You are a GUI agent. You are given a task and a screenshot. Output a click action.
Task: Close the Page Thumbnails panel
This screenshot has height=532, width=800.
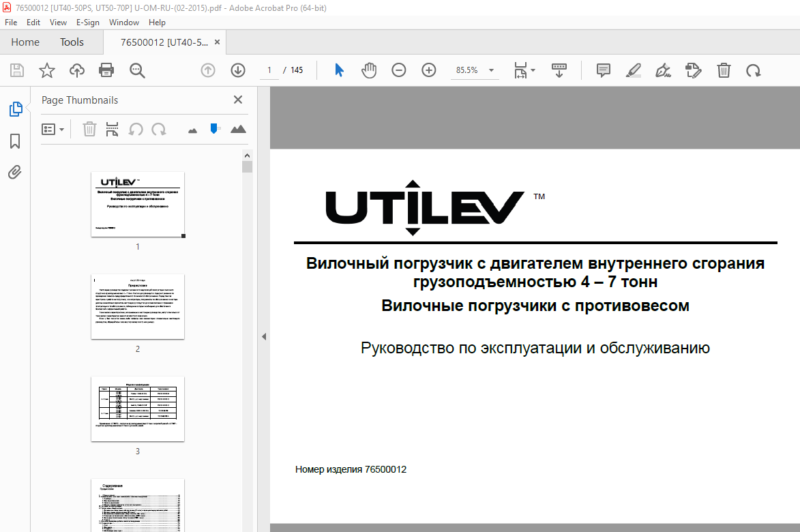coord(238,100)
